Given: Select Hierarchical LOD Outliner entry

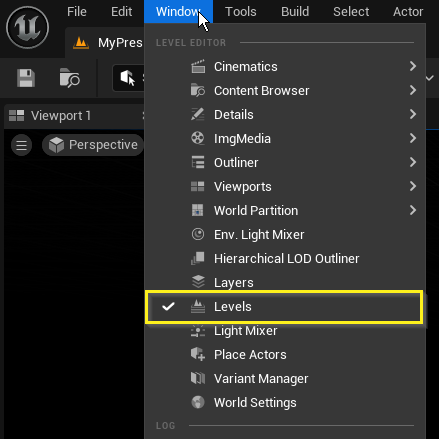Looking at the screenshot, I should point(285,259).
